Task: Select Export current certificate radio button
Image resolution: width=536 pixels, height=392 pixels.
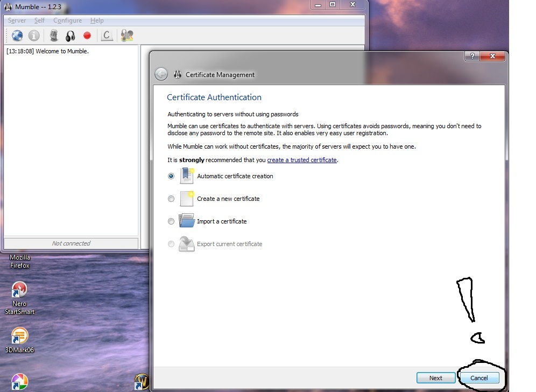Action: pyautogui.click(x=171, y=244)
